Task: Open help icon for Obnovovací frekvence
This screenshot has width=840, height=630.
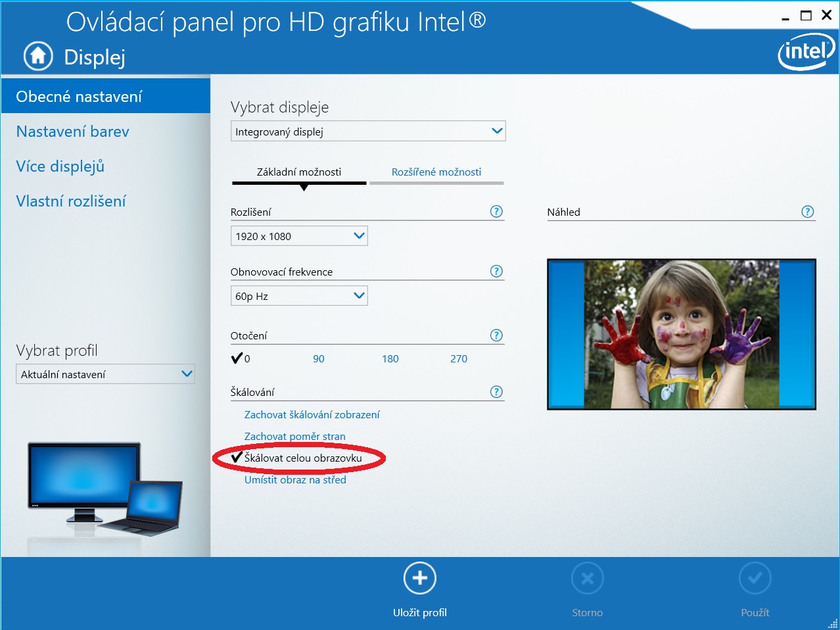Action: click(x=497, y=272)
